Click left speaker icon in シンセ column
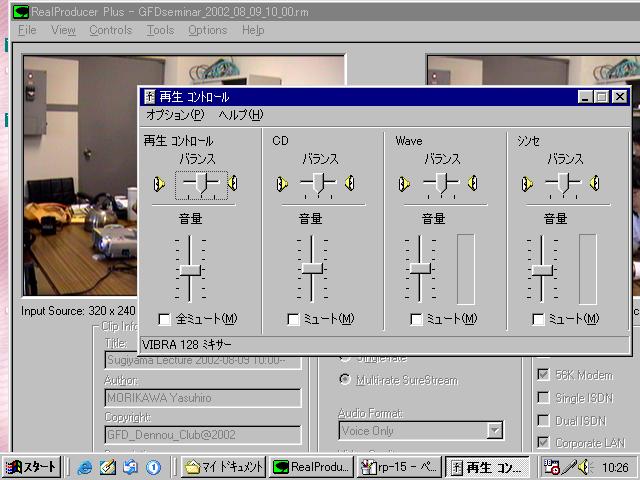This screenshot has height=480, width=640. coord(527,184)
